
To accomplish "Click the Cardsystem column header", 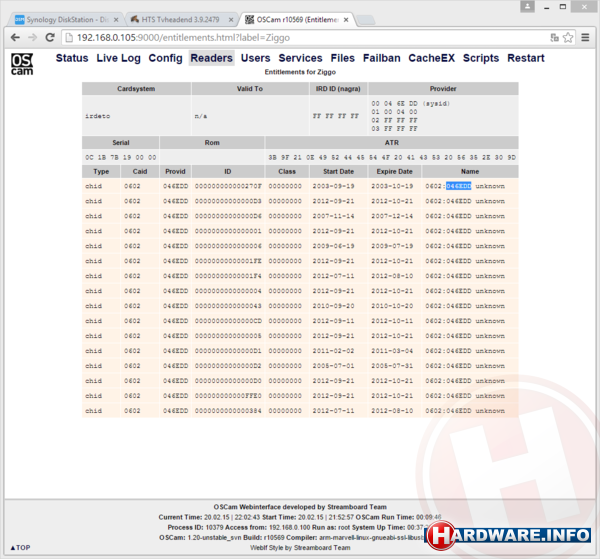I will pos(136,89).
